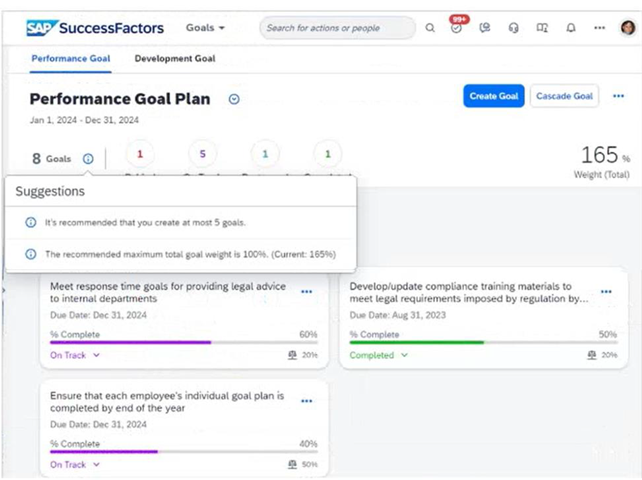Select the Performance Goal tab

[x=71, y=59]
